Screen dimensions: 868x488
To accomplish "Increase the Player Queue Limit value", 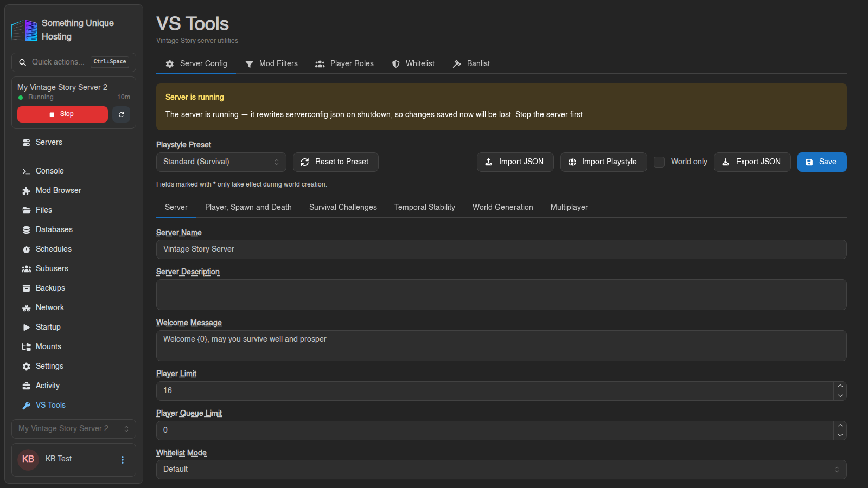I will 840,426.
